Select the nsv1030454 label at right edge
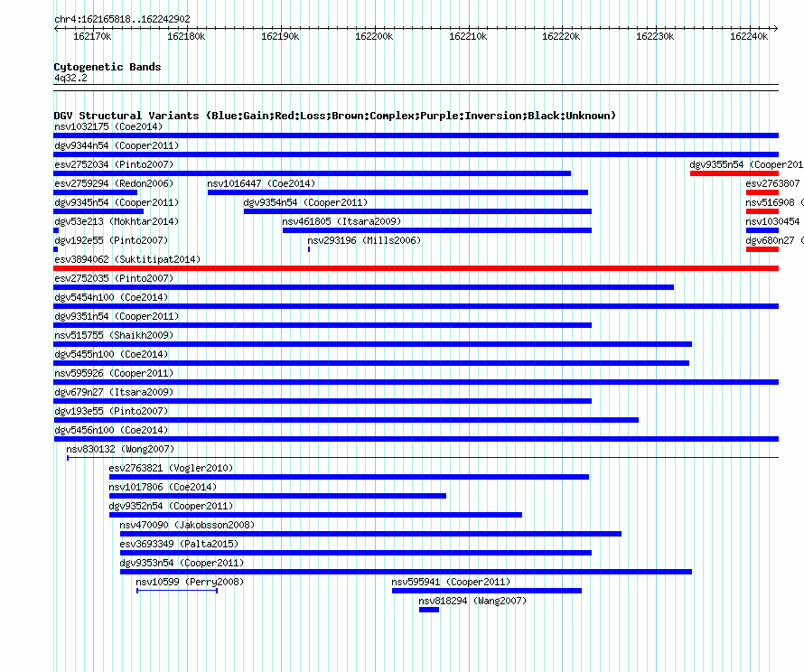The width and height of the screenshot is (804, 672). coord(772,221)
